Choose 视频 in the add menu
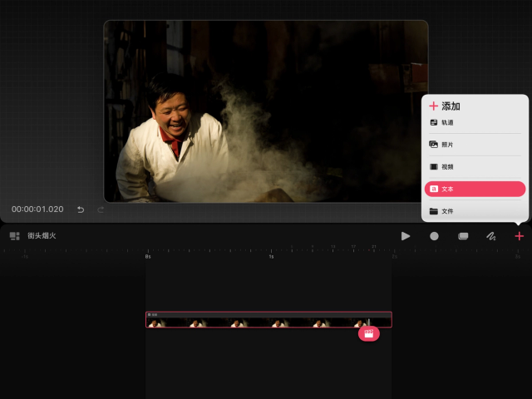 [x=475, y=166]
